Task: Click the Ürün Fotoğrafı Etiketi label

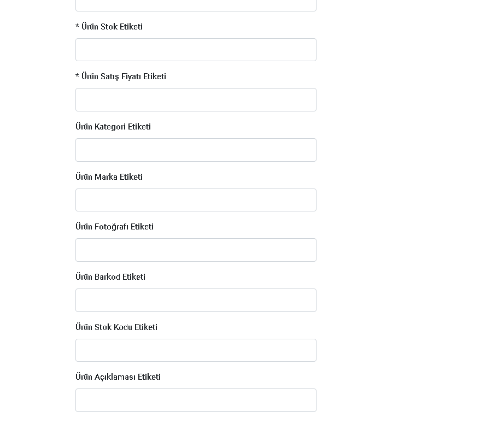Action: coord(114,227)
